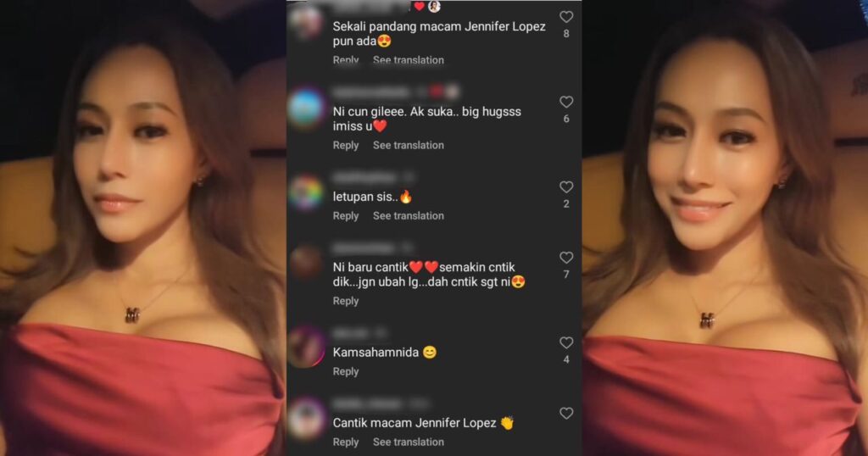This screenshot has width=868, height=456.
Task: Open small profile picture at top of comments
Action: tap(435, 6)
